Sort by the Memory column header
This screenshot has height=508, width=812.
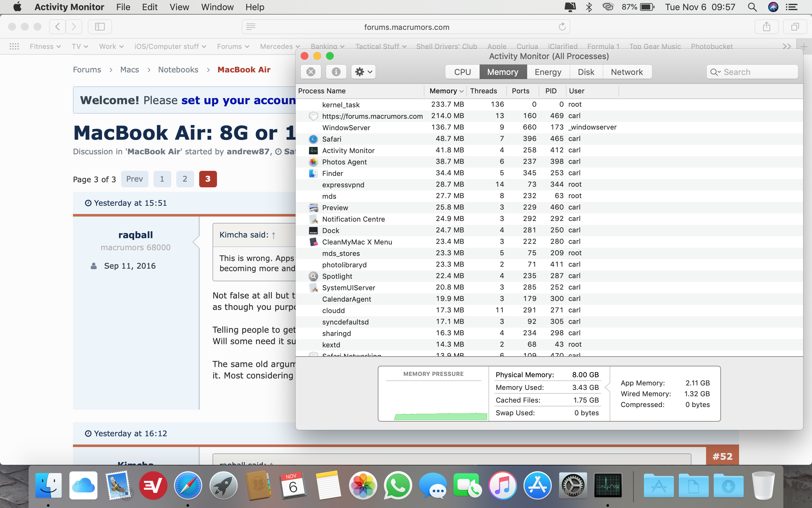tap(446, 91)
